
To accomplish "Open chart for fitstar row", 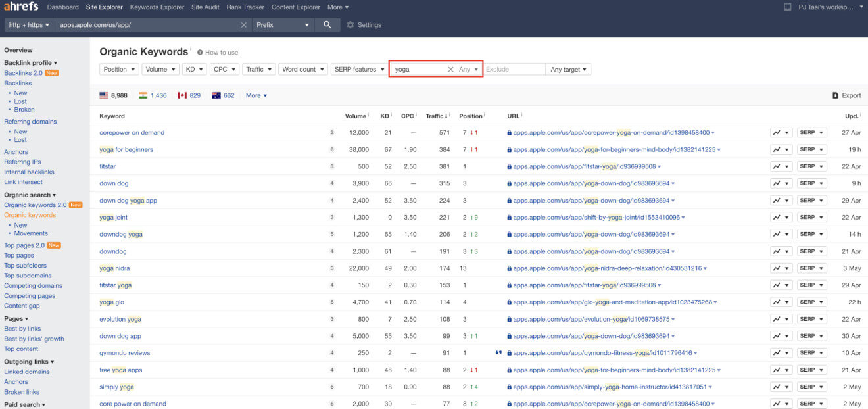I will [x=781, y=166].
